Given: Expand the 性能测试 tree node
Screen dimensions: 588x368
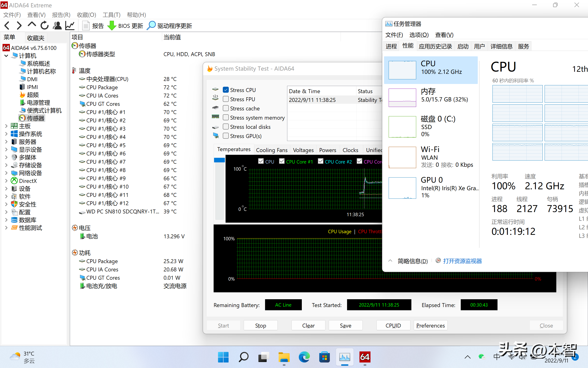Looking at the screenshot, I should tap(6, 228).
